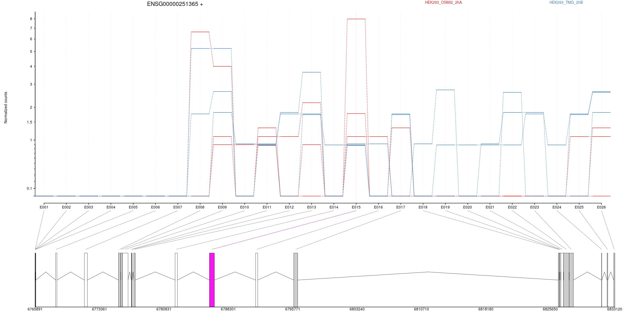Click exon label E009
Image resolution: width=644 pixels, height=322 pixels.
coord(222,207)
